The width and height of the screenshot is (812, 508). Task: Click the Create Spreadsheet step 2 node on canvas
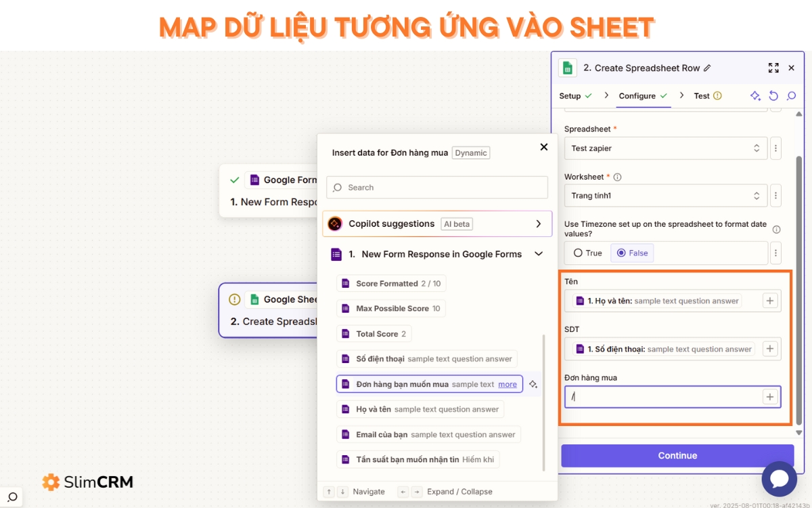(x=268, y=310)
